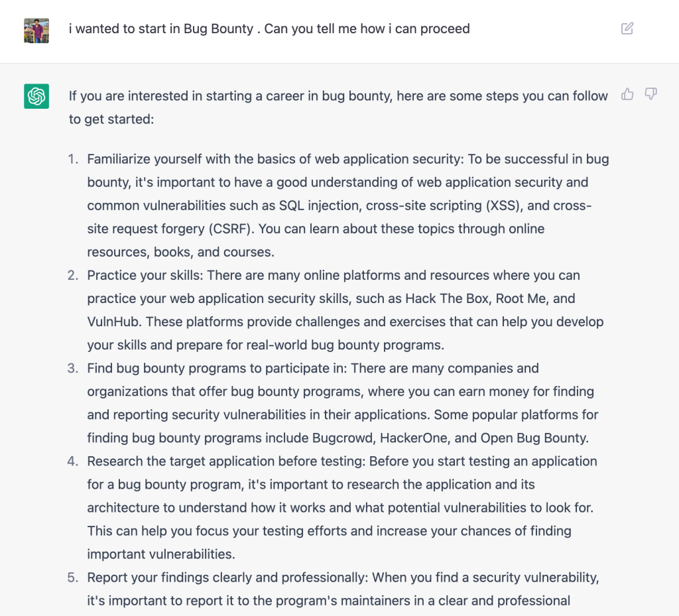The height and width of the screenshot is (616, 679).
Task: Click the user's Bug Bounty question text
Action: (x=269, y=29)
